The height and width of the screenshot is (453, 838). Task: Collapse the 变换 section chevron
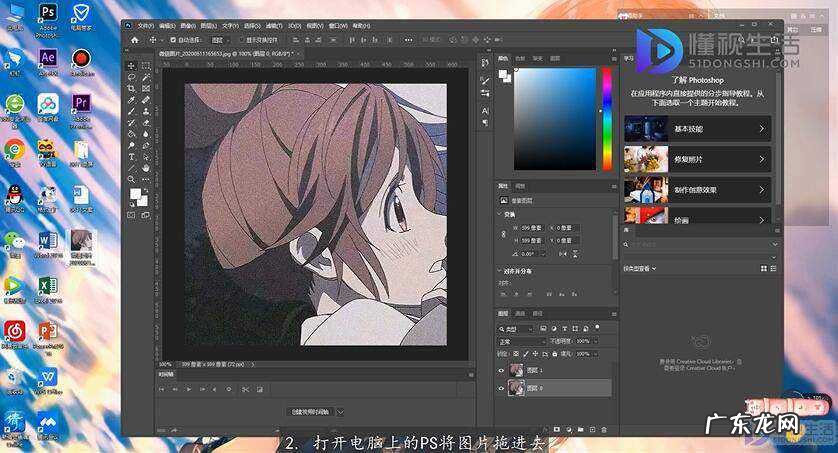click(x=500, y=214)
